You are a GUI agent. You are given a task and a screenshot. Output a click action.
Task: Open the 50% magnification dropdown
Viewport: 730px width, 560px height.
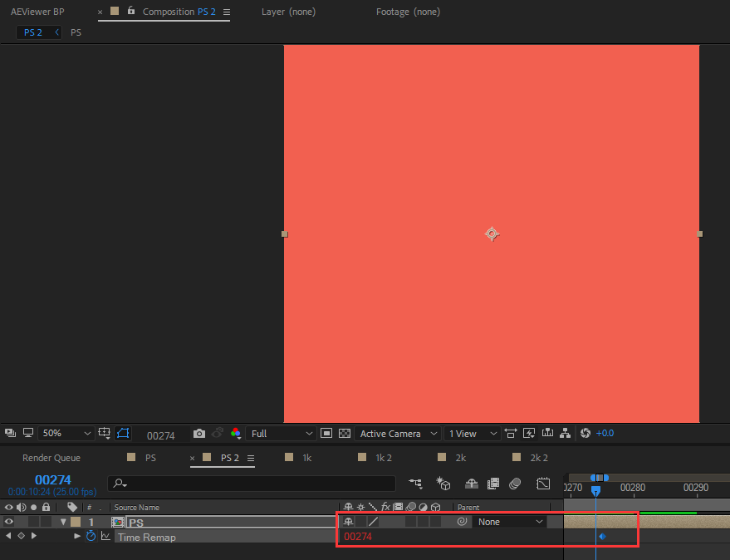pyautogui.click(x=66, y=434)
